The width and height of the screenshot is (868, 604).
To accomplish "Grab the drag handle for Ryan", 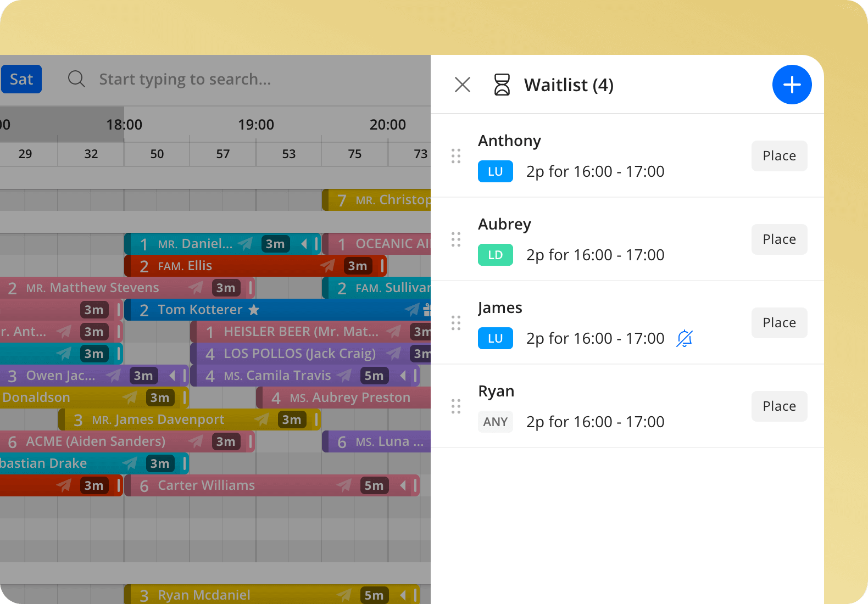I will (x=456, y=406).
